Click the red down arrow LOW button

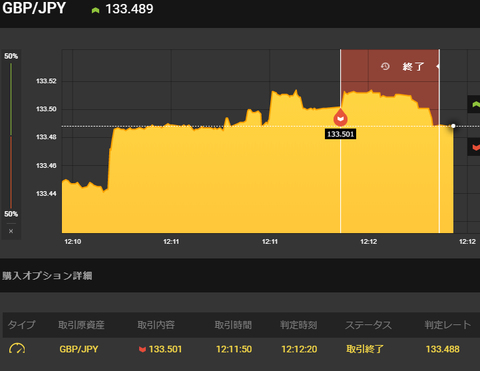coord(475,147)
